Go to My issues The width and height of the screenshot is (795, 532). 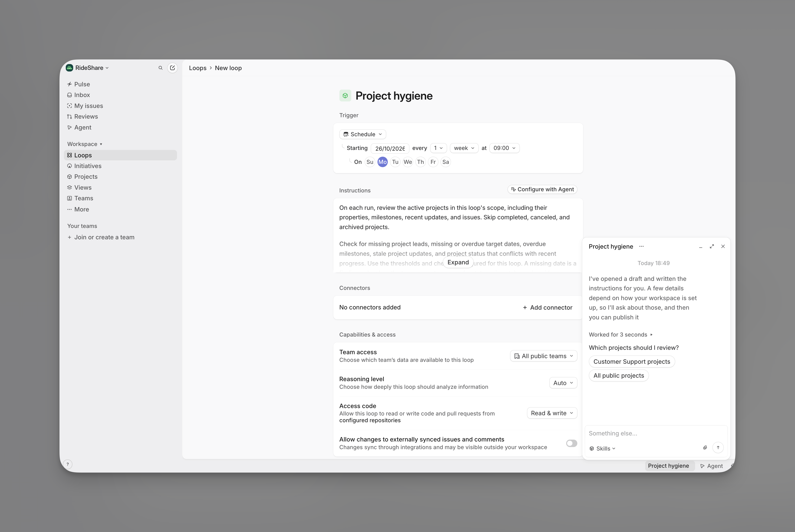click(121, 106)
